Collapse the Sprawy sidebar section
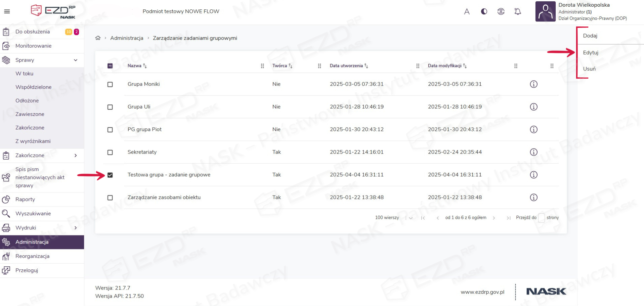This screenshot has width=644, height=306. click(76, 60)
